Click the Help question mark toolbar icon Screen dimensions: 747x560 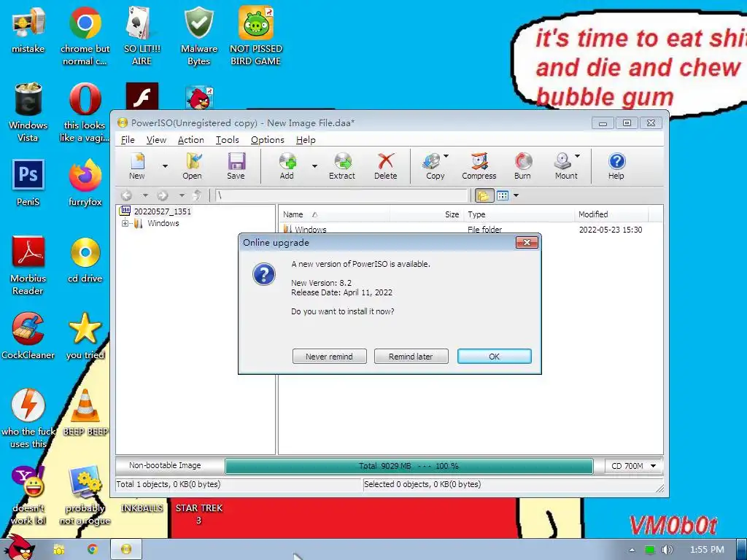pos(616,166)
